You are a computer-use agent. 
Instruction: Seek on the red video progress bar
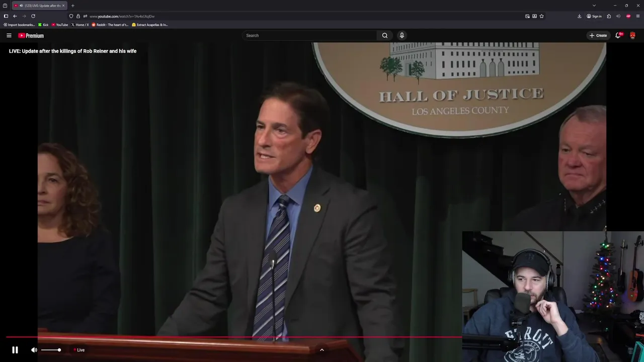pos(234,337)
